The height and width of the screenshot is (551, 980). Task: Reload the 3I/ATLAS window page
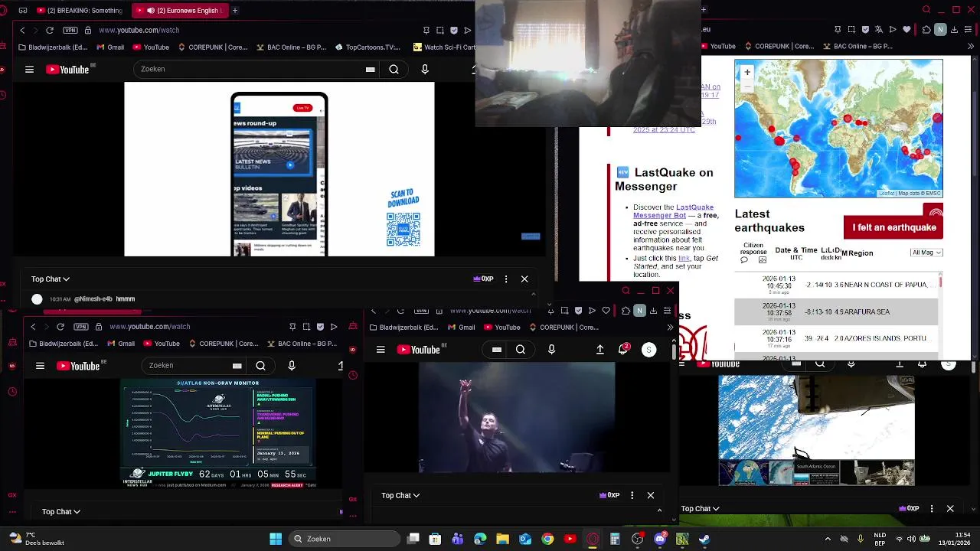60,327
